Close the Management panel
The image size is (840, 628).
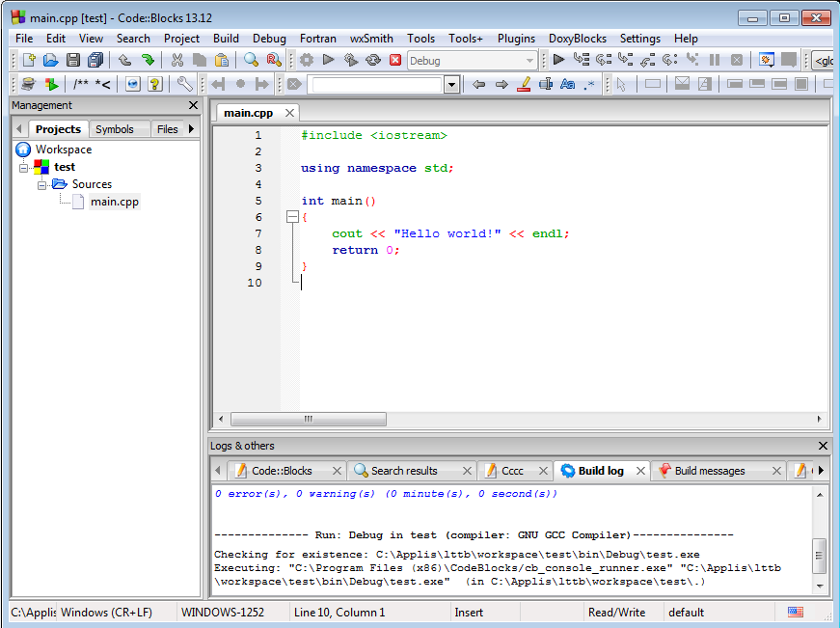click(x=194, y=105)
